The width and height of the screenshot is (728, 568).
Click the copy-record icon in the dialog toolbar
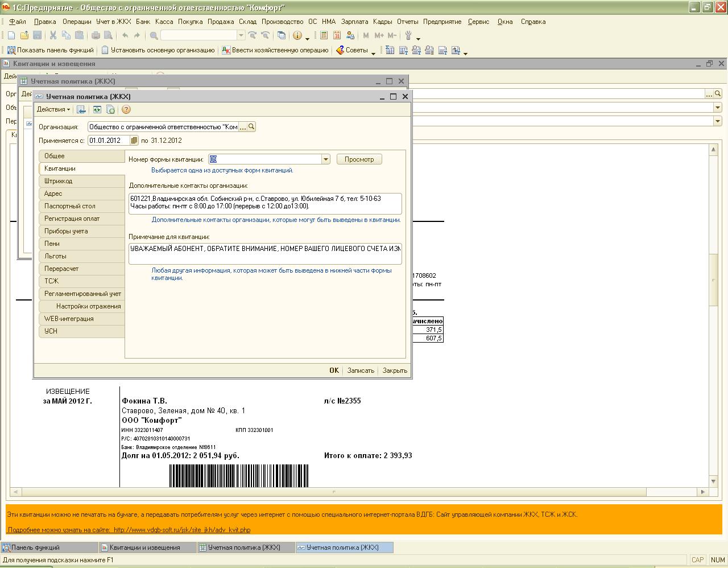tap(111, 109)
